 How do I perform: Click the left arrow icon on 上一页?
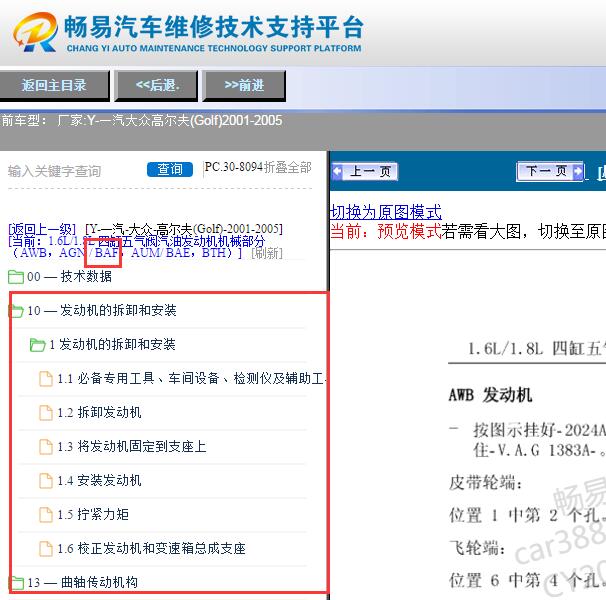tap(337, 171)
